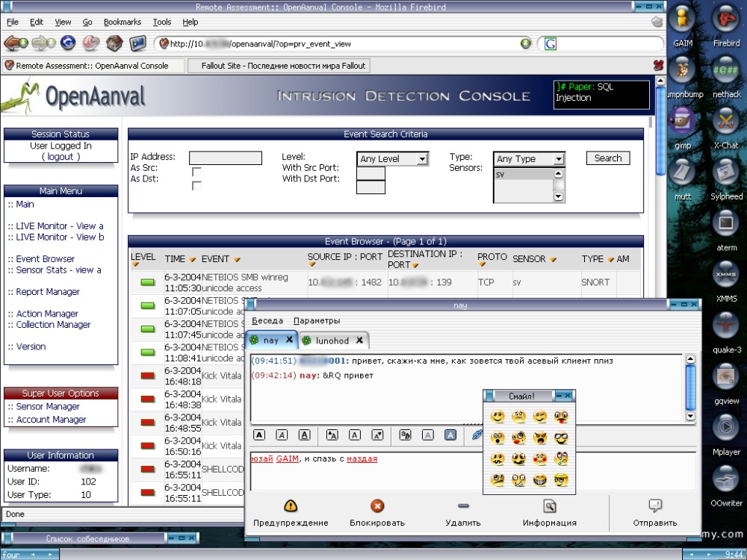747x560 pixels.
Task: Switch to the Fallout Site browser tab
Action: pos(279,66)
